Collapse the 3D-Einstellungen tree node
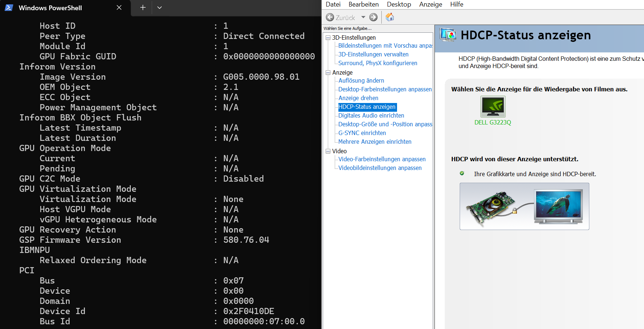Image resolution: width=644 pixels, height=329 pixels. 328,37
